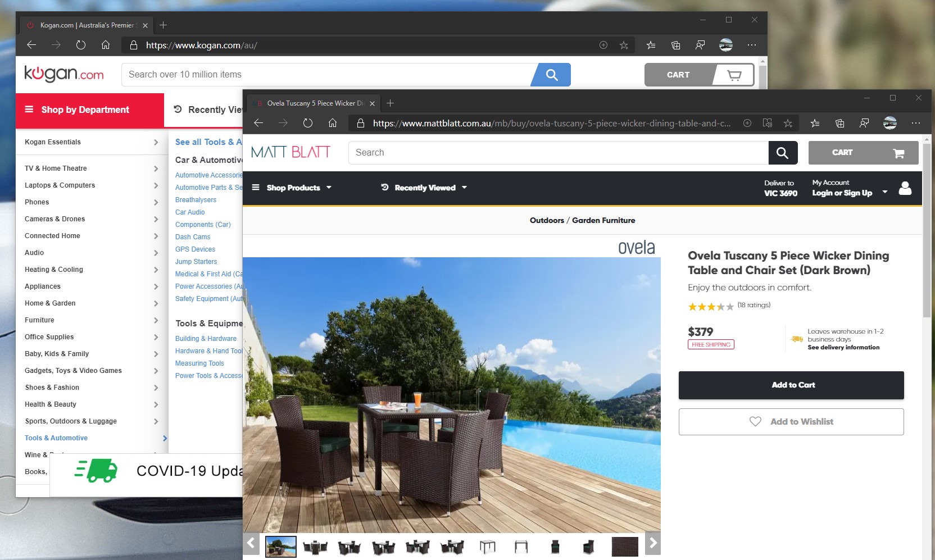The width and height of the screenshot is (935, 560).
Task: Open Dash Cams link on Kogan
Action: pyautogui.click(x=193, y=237)
